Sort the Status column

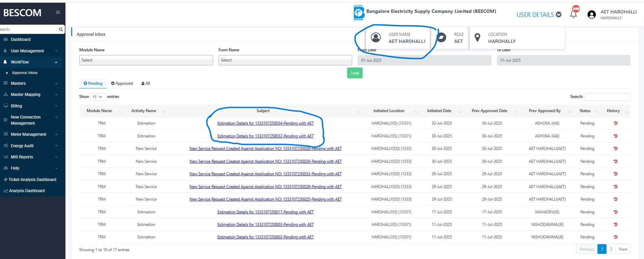pyautogui.click(x=597, y=111)
